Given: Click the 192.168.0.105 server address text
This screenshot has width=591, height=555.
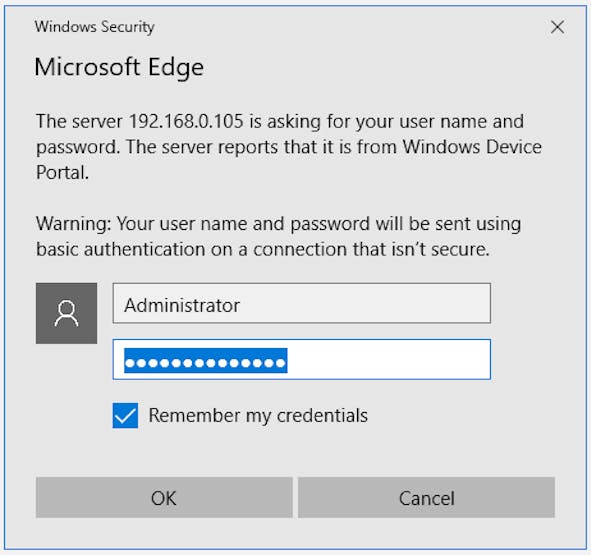Looking at the screenshot, I should pyautogui.click(x=186, y=121).
